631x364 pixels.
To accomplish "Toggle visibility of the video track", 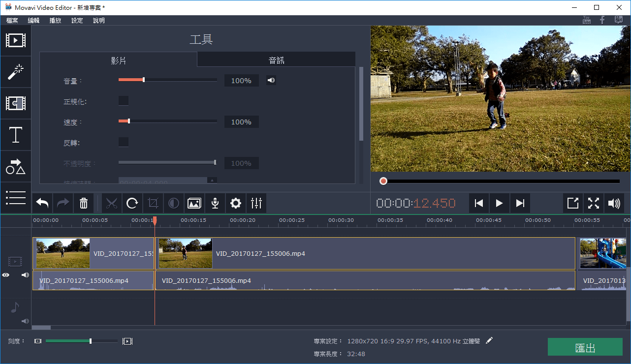I will tap(6, 274).
